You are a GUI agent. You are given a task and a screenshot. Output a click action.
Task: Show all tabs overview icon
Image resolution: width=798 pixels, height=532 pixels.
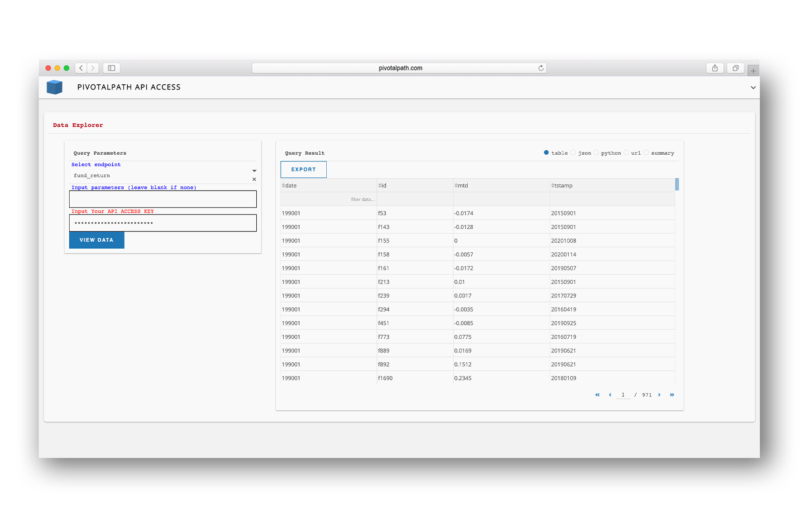click(735, 68)
